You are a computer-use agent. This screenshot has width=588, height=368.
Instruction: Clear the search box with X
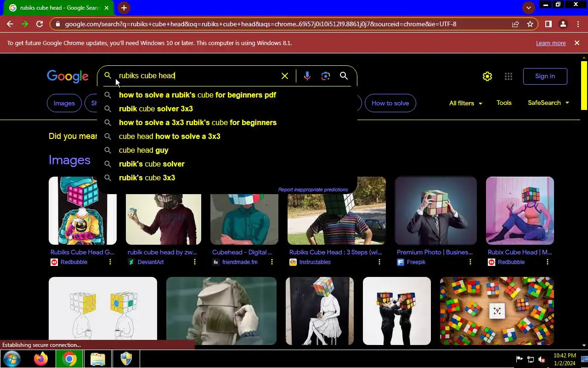tap(285, 76)
